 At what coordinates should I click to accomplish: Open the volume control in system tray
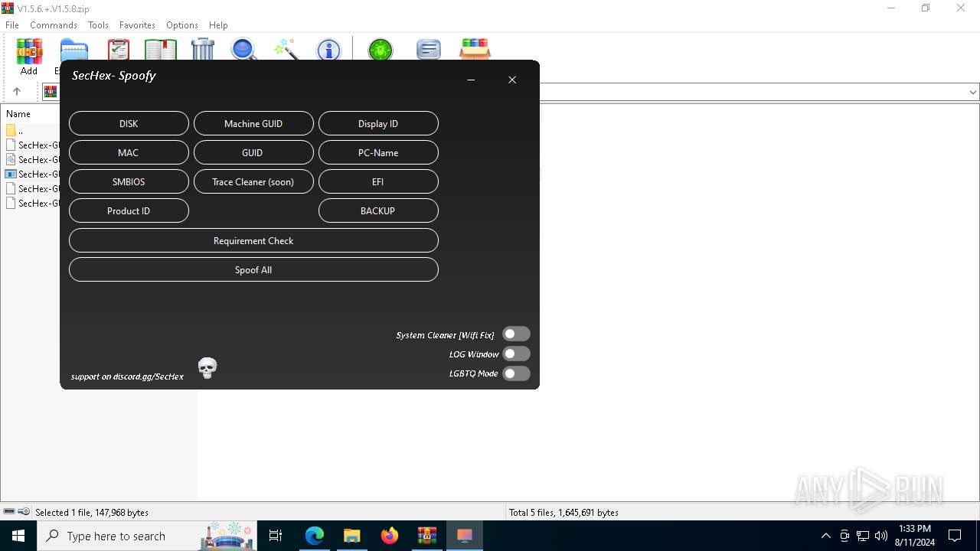tap(881, 536)
